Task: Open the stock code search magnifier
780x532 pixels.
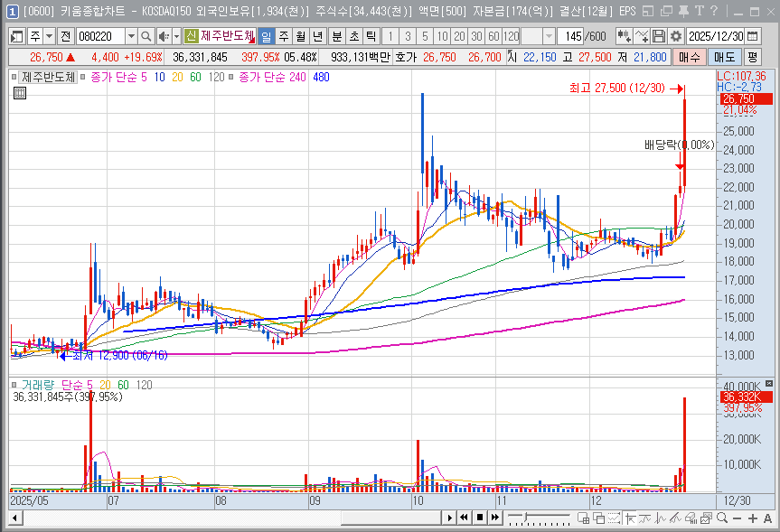Action: [x=146, y=36]
